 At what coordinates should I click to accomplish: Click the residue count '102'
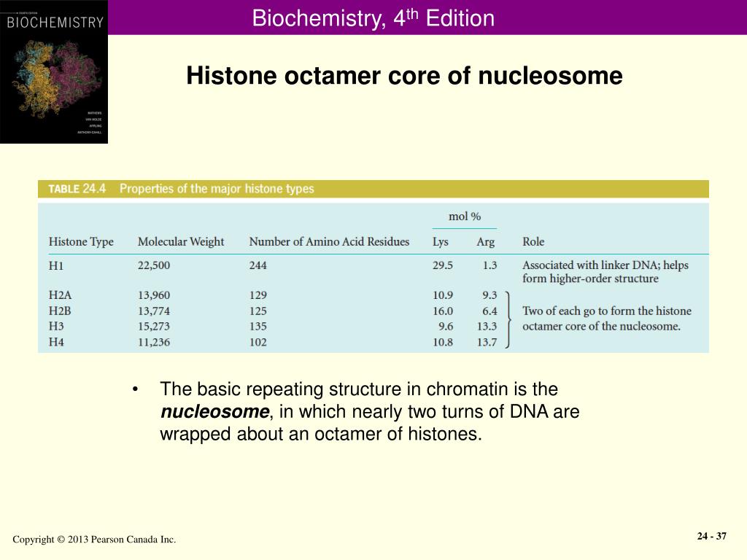258,342
